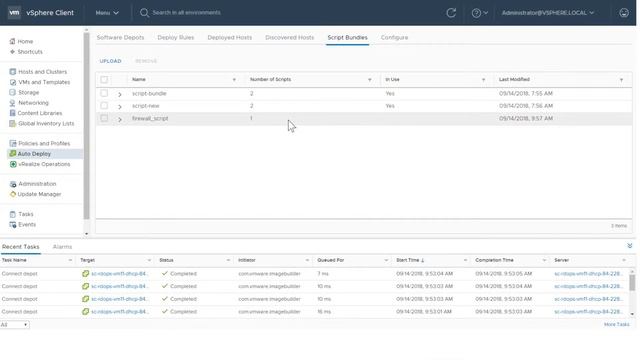Open the Name column filter arrow
Image resolution: width=640 pixels, height=360 pixels.
[x=234, y=80]
